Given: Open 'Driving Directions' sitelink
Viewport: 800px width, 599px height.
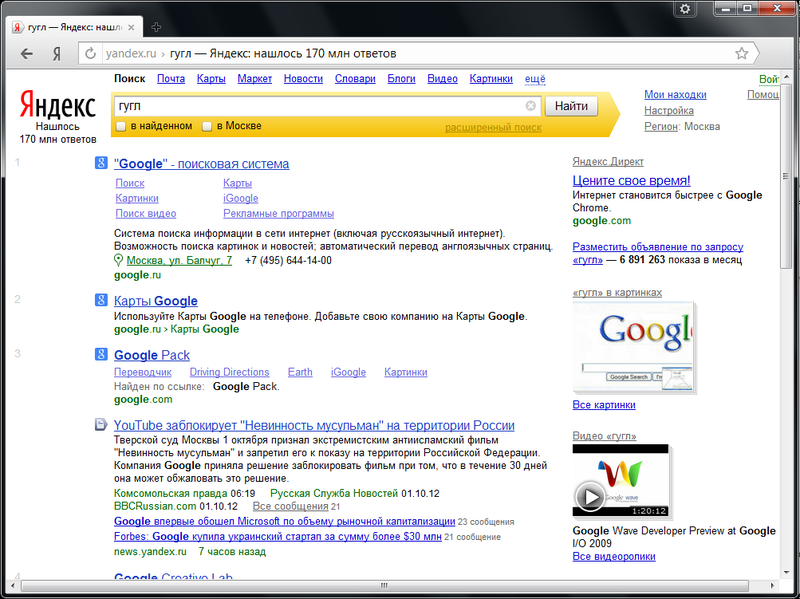Looking at the screenshot, I should [x=229, y=372].
